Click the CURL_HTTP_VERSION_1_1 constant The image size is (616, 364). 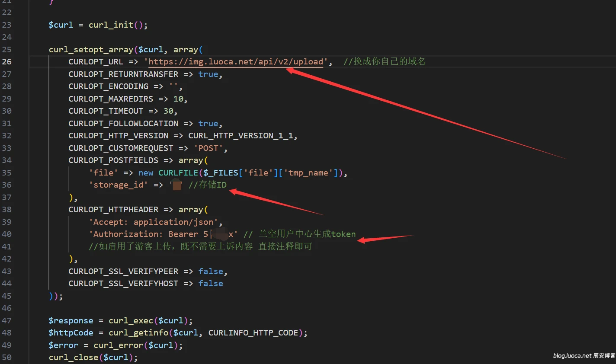(x=241, y=136)
